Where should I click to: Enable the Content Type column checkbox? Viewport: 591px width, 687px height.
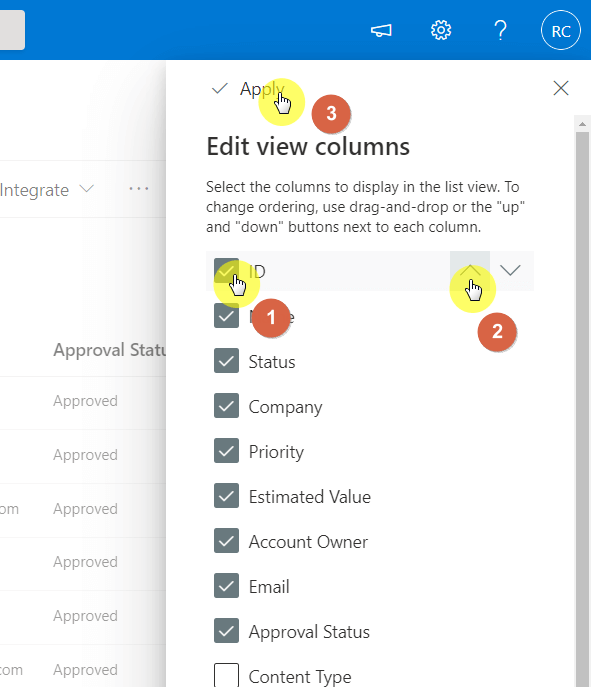click(x=226, y=676)
